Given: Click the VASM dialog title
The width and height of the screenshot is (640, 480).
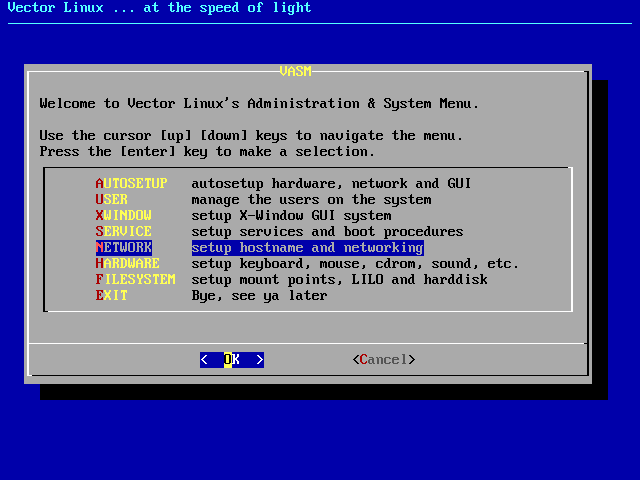Looking at the screenshot, I should (295, 71).
